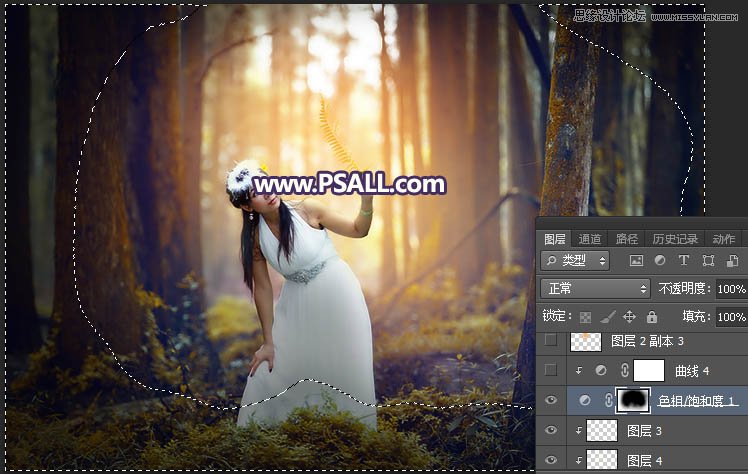Click the 不透明度 label
The width and height of the screenshot is (748, 474).
pos(685,289)
